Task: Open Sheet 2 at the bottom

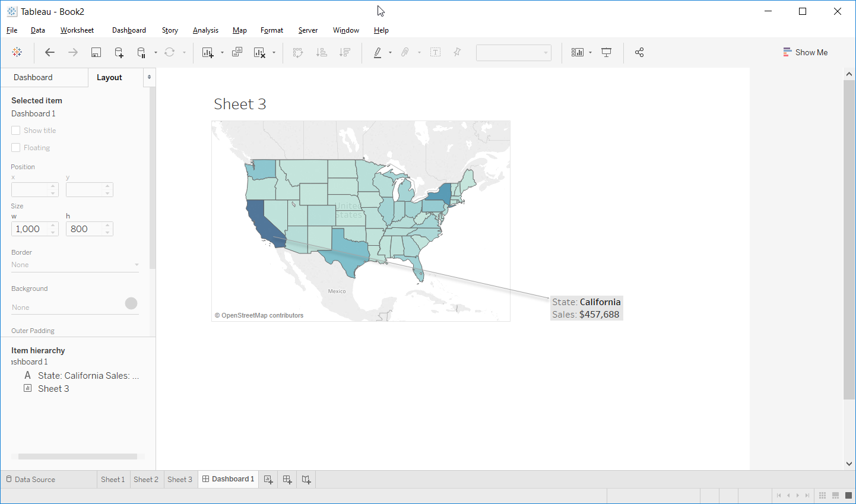Action: (x=146, y=479)
